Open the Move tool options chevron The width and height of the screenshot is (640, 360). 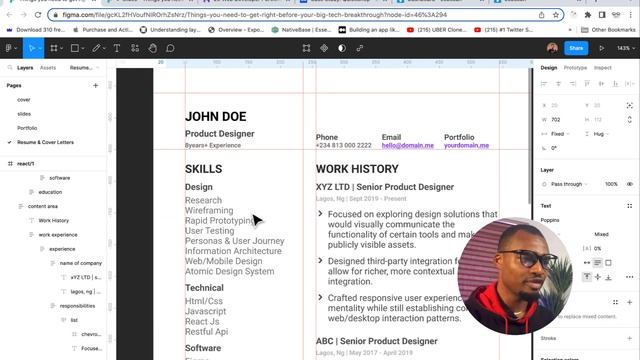[40, 49]
